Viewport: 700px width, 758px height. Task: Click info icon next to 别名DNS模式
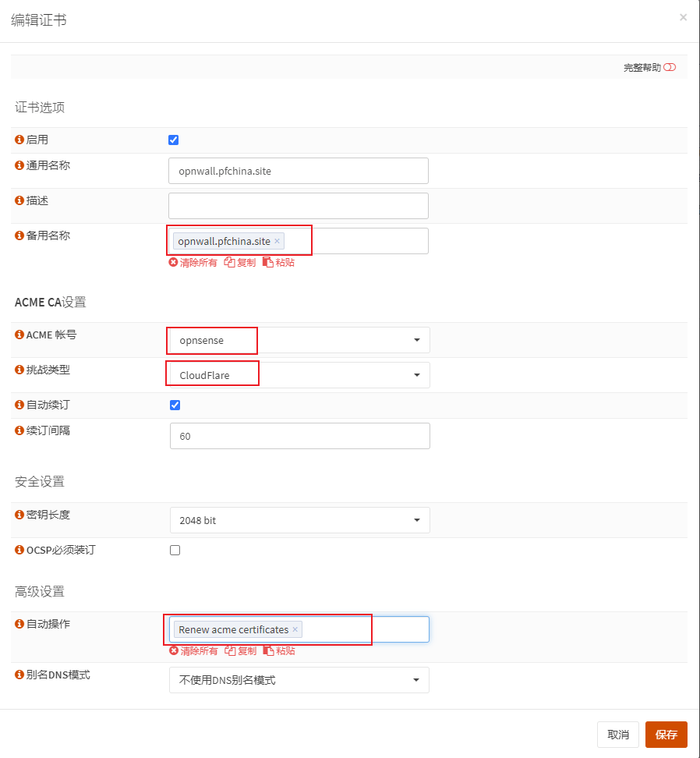(x=19, y=675)
